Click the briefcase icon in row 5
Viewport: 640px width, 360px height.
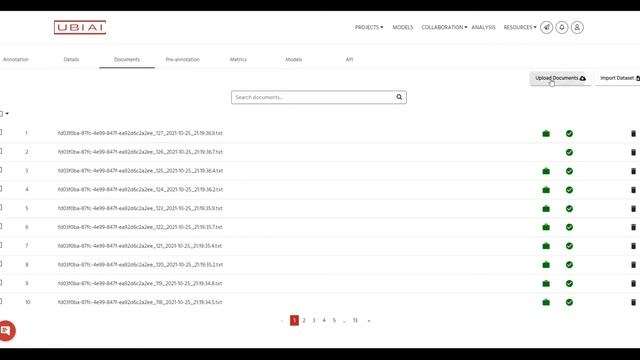546,209
